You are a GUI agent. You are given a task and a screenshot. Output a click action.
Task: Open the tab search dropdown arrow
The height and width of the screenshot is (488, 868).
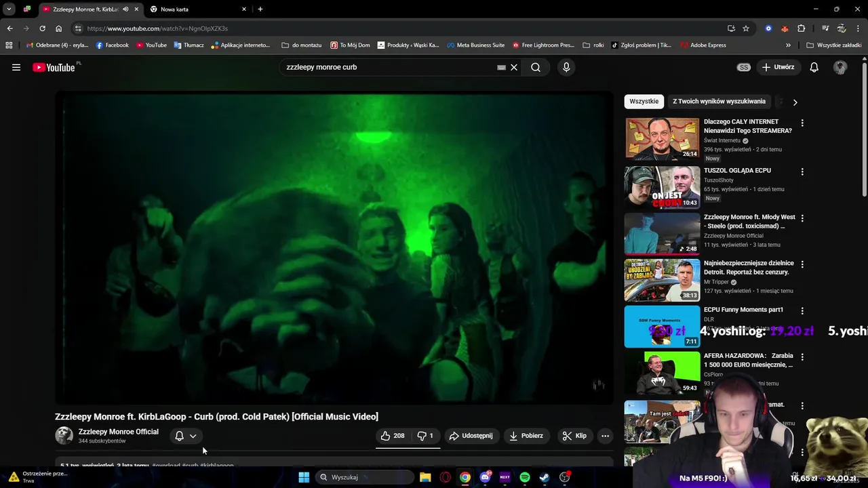click(x=9, y=9)
